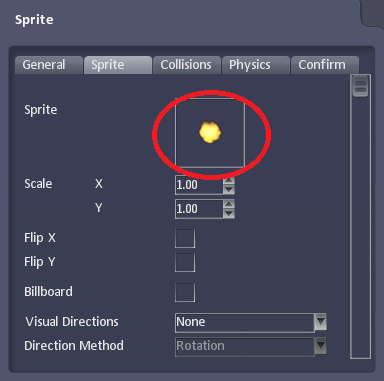Increase Scale Y with up arrow
Screen dimensions: 384x381
pyautogui.click(x=229, y=204)
